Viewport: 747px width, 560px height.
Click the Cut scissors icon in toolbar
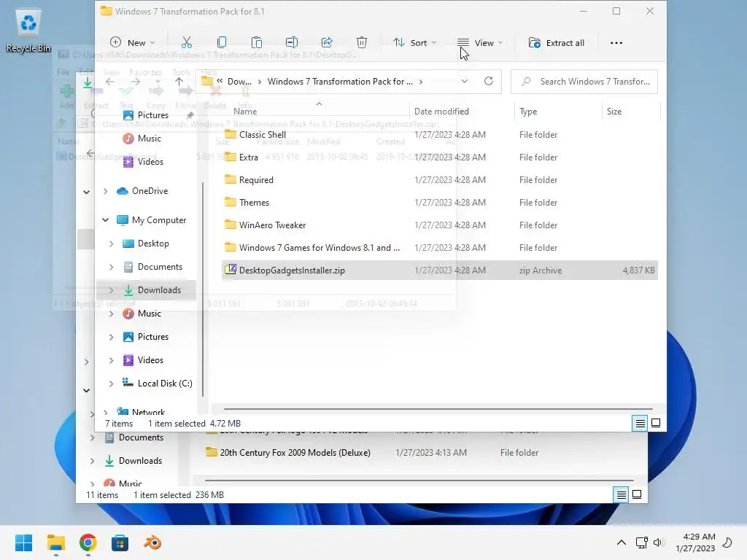coord(186,43)
